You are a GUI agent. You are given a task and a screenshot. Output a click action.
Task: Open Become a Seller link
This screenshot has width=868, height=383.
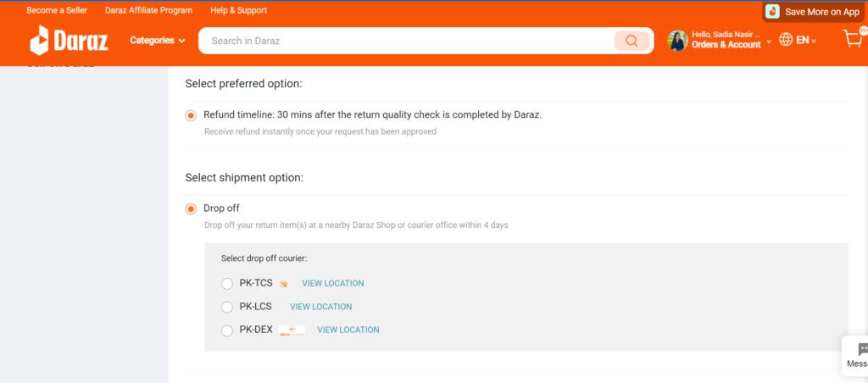point(57,10)
